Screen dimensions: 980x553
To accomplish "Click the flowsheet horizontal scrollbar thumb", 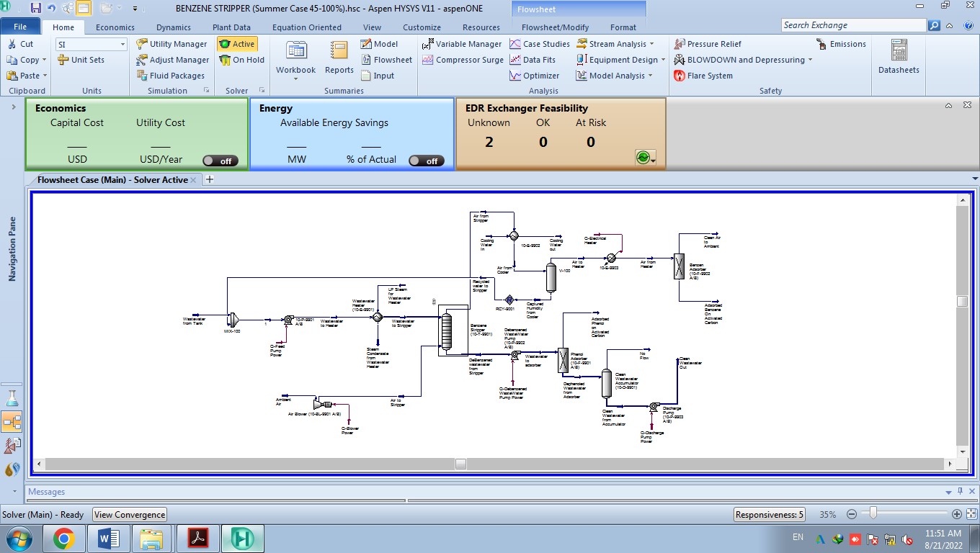I will click(460, 464).
